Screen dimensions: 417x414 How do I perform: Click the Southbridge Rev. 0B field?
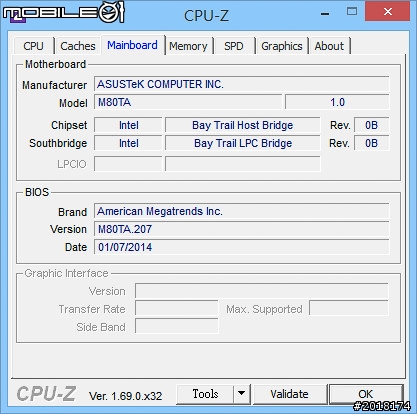tap(371, 143)
